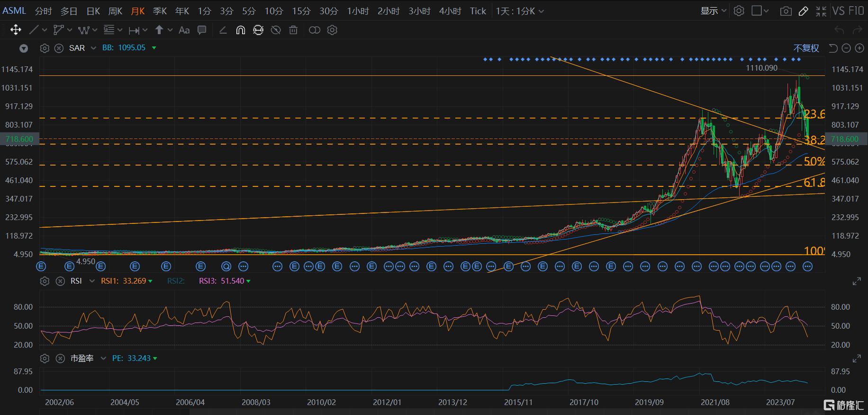Click the undo arrow
The width and height of the screenshot is (868, 415).
839,30
